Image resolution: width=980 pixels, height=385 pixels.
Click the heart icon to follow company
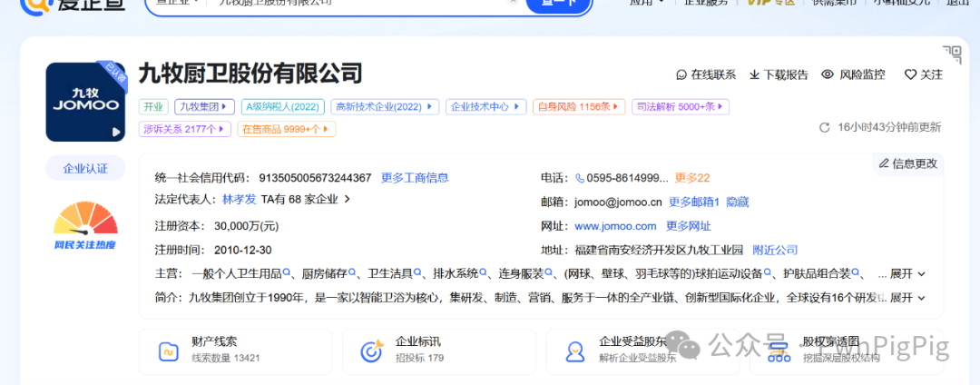[911, 75]
